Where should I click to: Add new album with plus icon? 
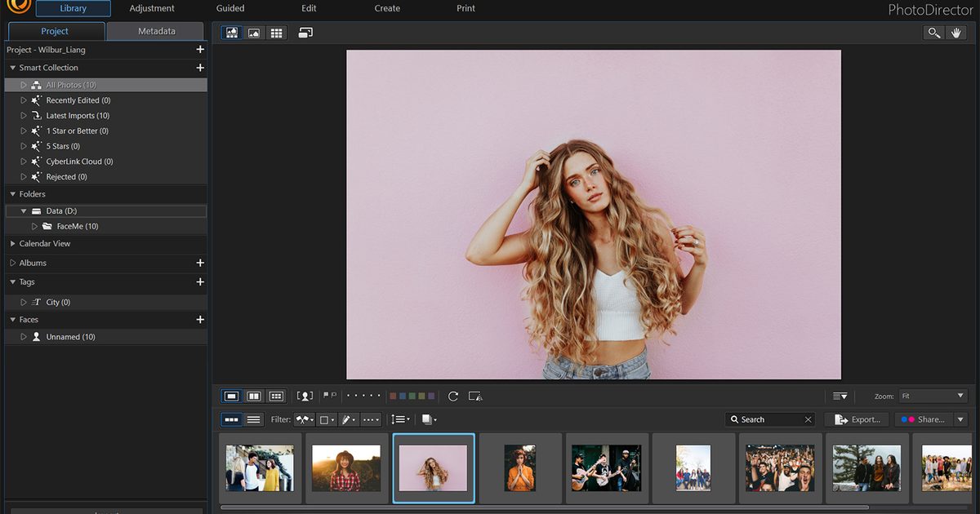point(200,263)
